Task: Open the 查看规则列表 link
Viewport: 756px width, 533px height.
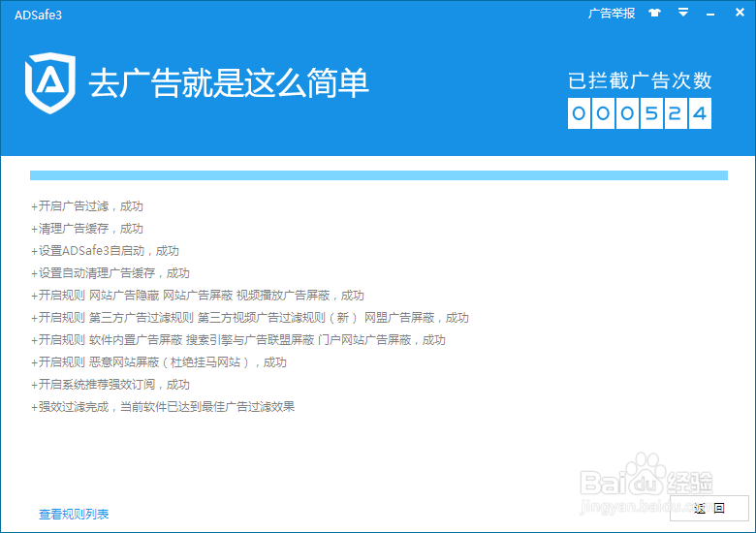Action: tap(74, 514)
